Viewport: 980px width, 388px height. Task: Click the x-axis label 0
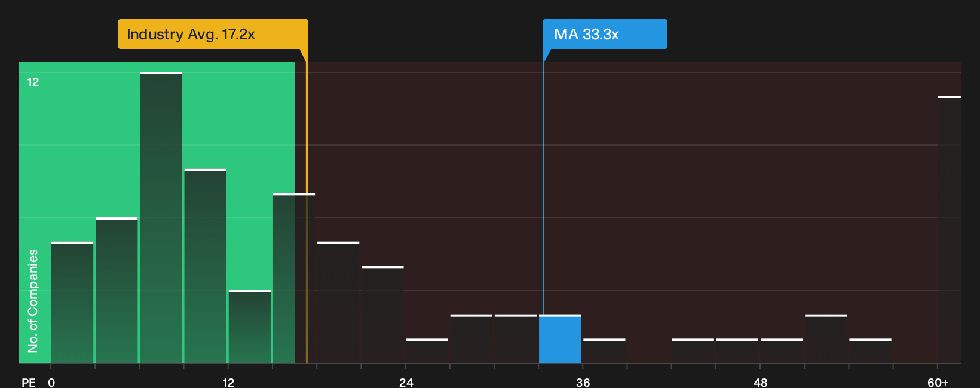51,382
